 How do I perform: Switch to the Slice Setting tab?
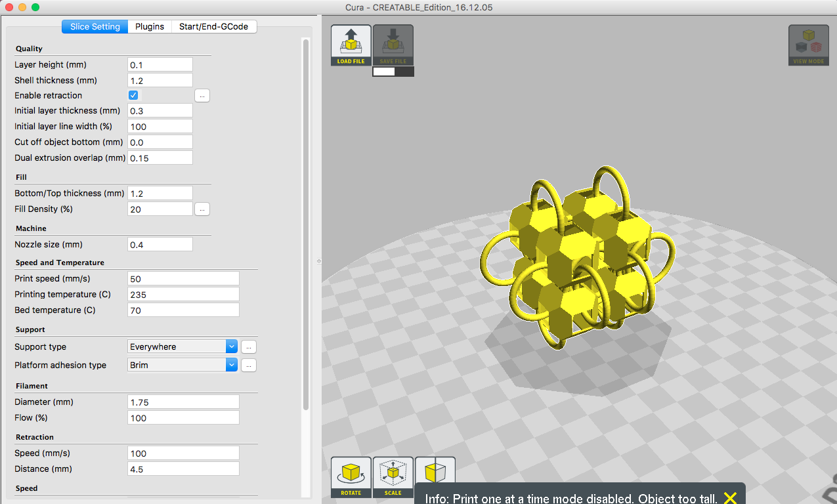[x=95, y=27]
